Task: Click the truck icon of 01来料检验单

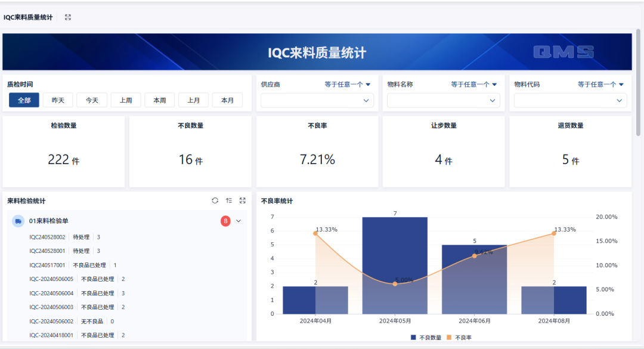Action: click(x=18, y=221)
